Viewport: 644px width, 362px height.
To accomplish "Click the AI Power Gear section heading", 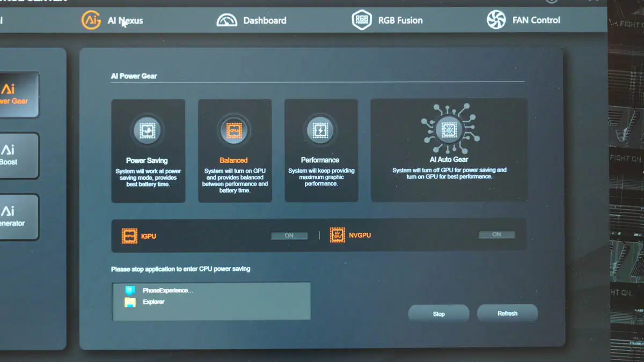I will click(x=134, y=76).
